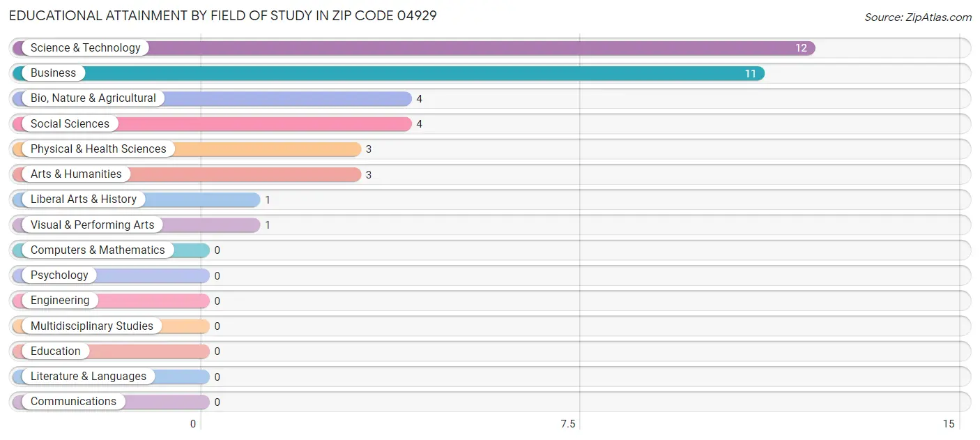The width and height of the screenshot is (980, 440).
Task: Click the value 0 beside Education
Action: click(217, 351)
